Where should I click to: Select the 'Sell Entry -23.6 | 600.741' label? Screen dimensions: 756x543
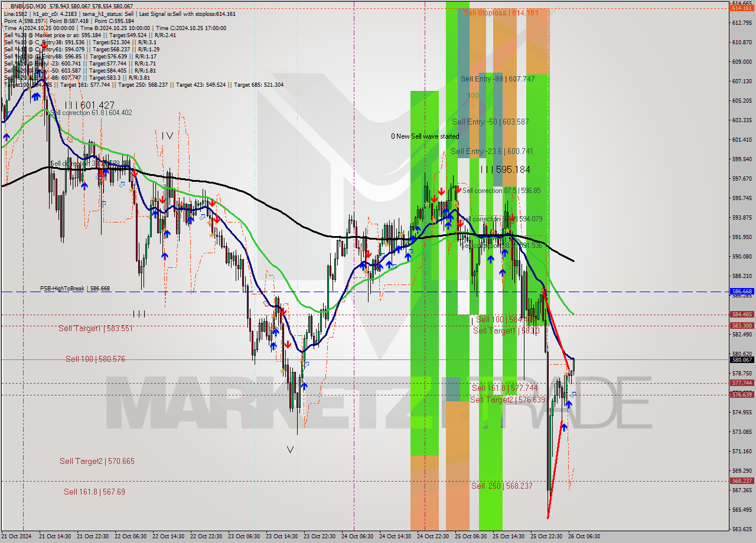click(492, 152)
